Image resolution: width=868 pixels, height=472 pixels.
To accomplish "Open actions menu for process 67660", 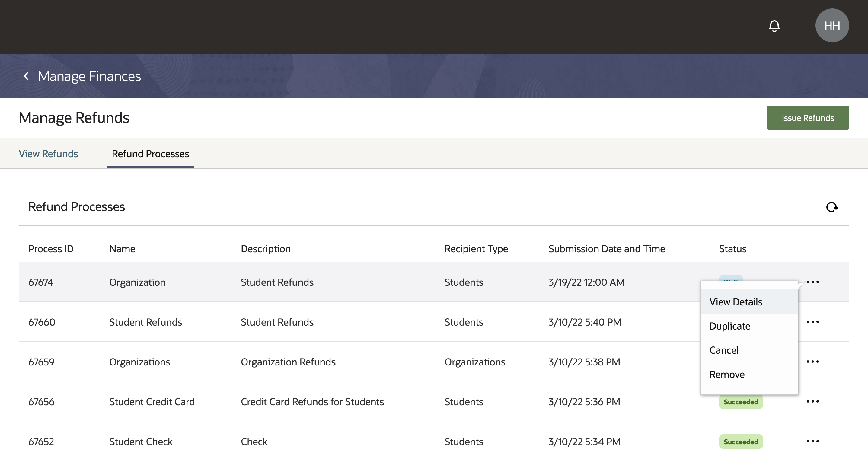I will [x=812, y=322].
